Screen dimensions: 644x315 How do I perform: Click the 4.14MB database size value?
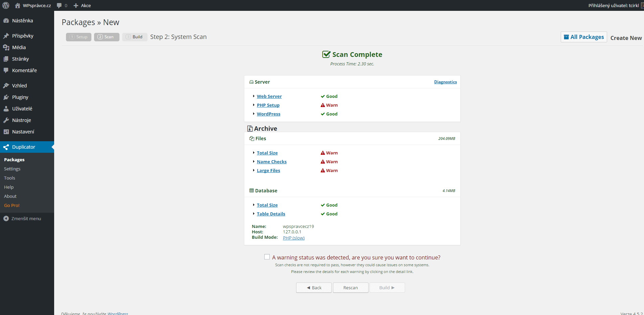coord(449,191)
